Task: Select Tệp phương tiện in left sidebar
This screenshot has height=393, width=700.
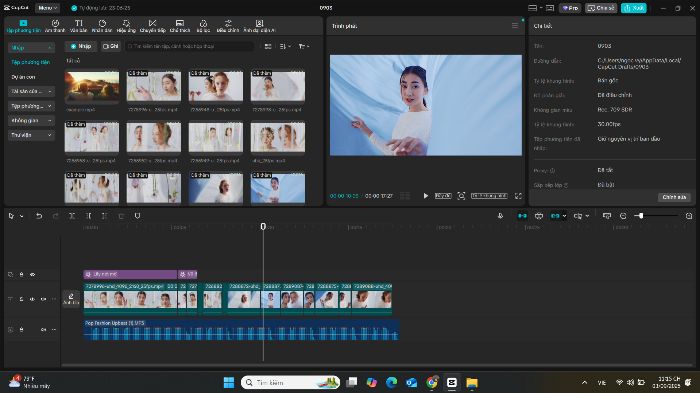Action: coord(30,62)
